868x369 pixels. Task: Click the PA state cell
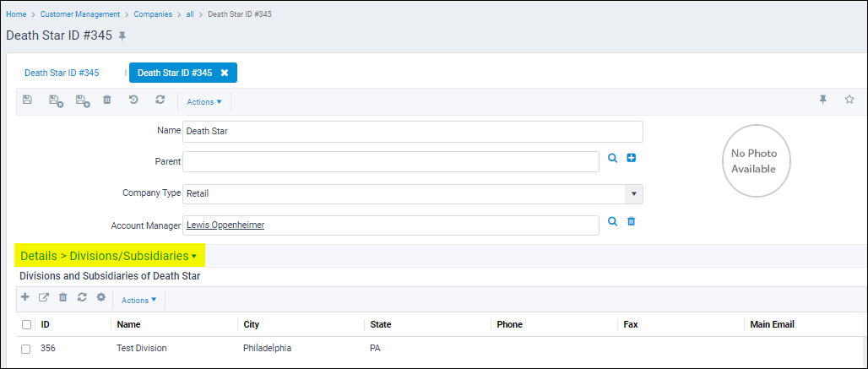[x=376, y=349]
